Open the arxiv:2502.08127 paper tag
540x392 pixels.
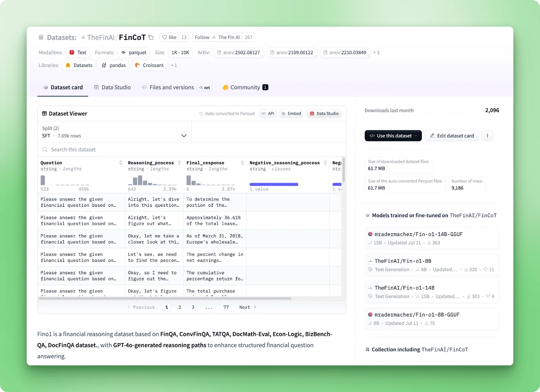[x=239, y=52]
